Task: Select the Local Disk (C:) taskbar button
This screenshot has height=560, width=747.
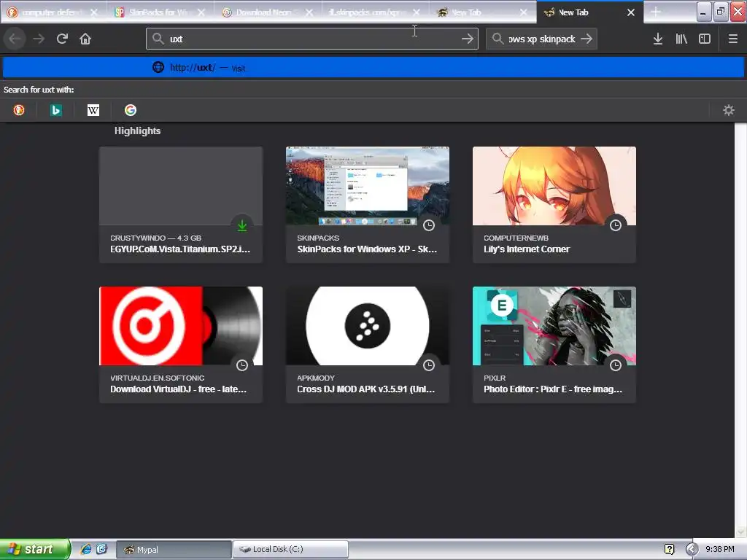Action: coord(290,550)
